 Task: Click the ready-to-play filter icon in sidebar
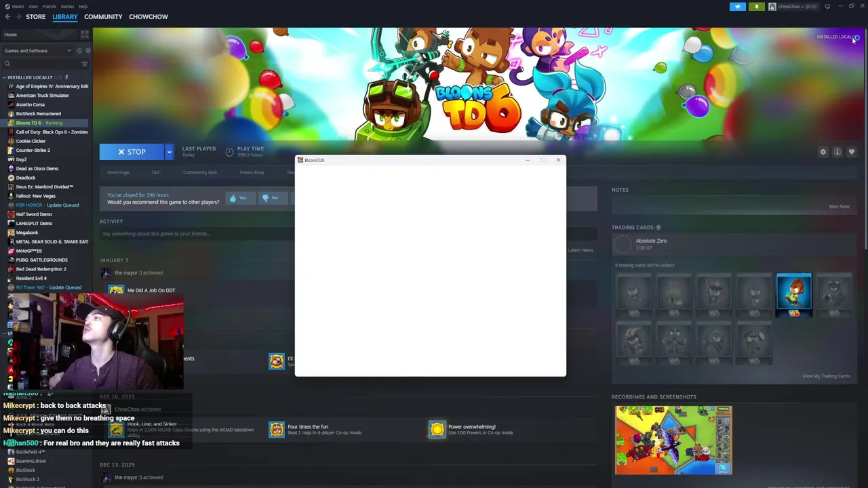[x=87, y=51]
